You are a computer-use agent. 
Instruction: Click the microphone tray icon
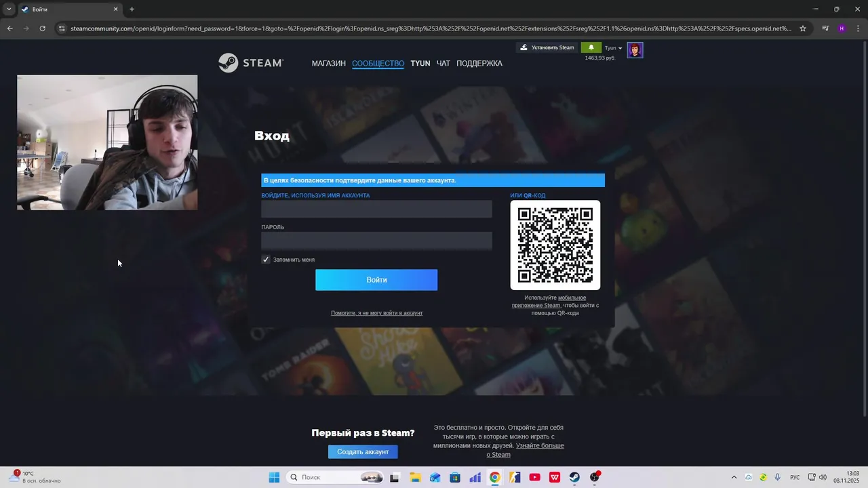(x=777, y=477)
